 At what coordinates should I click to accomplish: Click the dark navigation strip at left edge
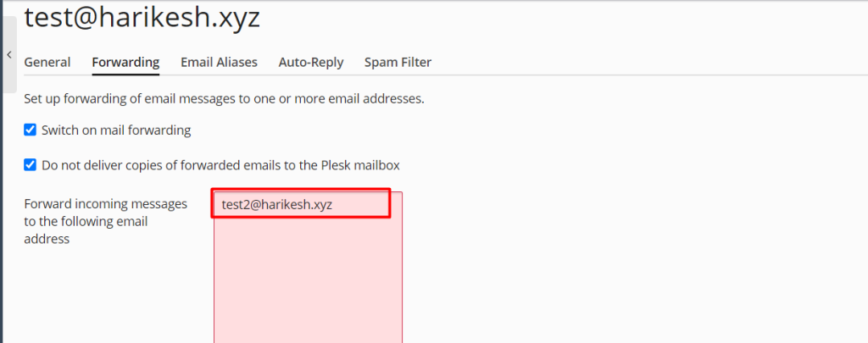1,171
